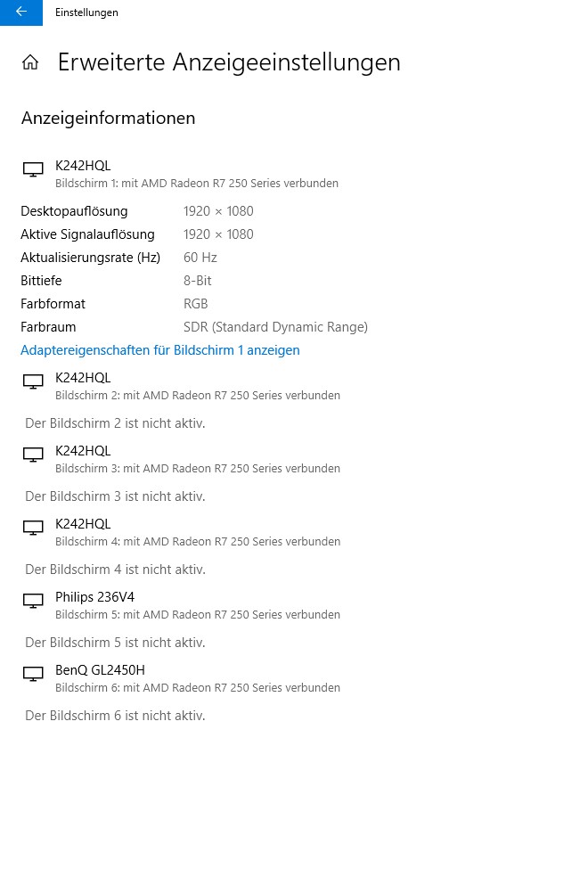
Task: Select the BenQ GL2450H display name
Action: (101, 670)
